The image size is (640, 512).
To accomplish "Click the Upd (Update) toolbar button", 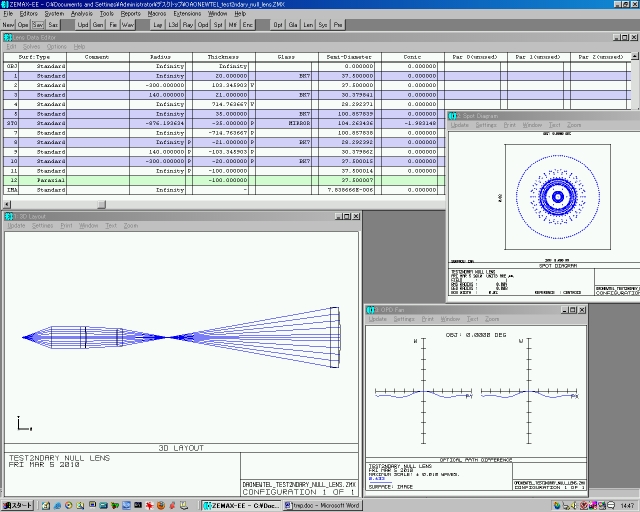I will [x=83, y=25].
